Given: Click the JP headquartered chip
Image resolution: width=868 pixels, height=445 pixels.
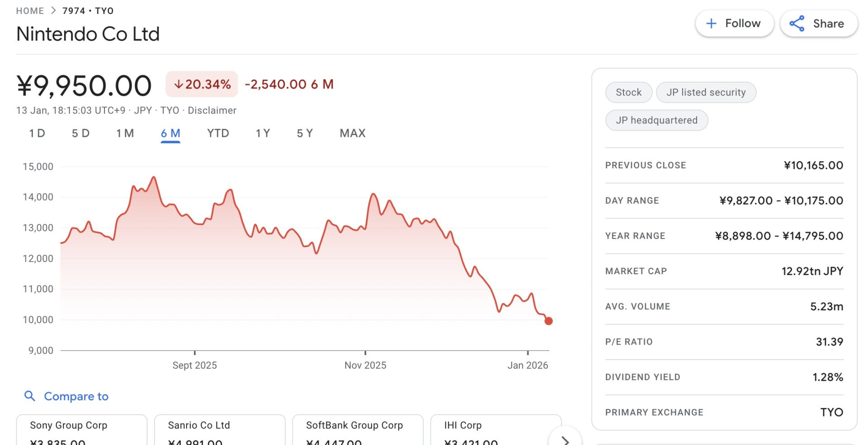Looking at the screenshot, I should 656,121.
